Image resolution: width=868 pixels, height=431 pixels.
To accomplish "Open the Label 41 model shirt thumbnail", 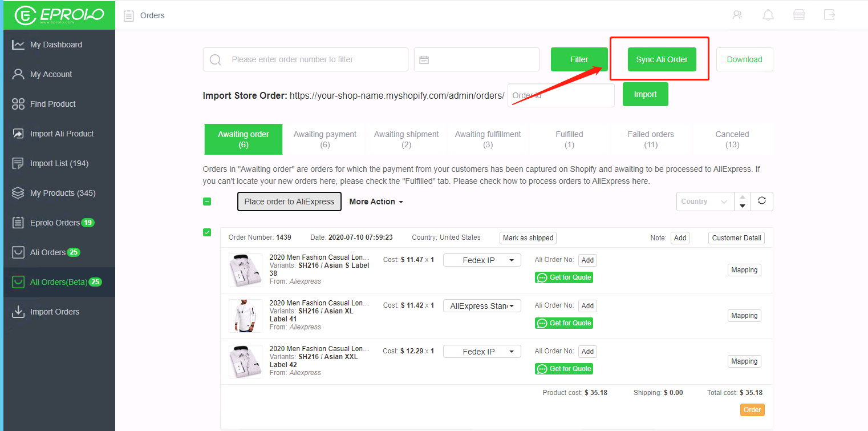I will pyautogui.click(x=245, y=316).
